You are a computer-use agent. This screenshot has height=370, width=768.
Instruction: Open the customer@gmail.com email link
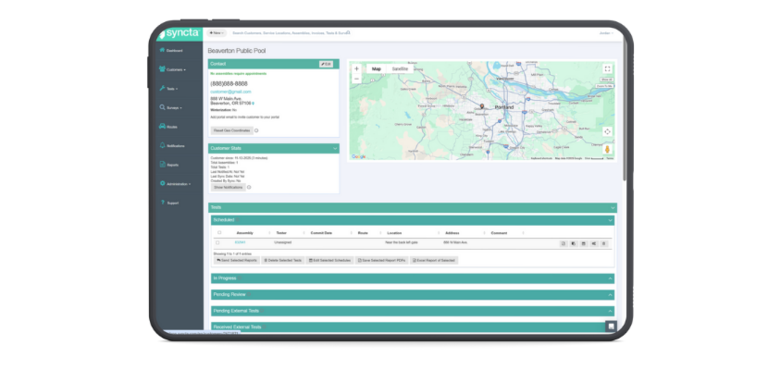click(231, 92)
